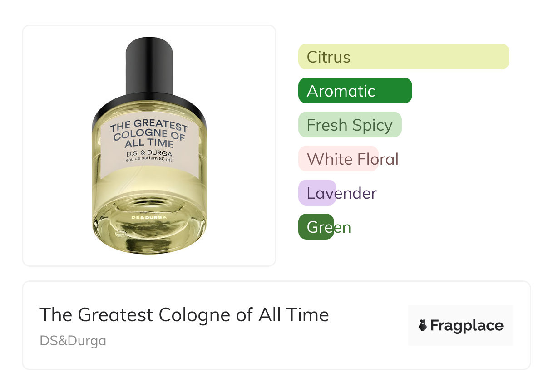The width and height of the screenshot is (553, 392).
Task: Click the White Floral label text
Action: [x=353, y=159]
